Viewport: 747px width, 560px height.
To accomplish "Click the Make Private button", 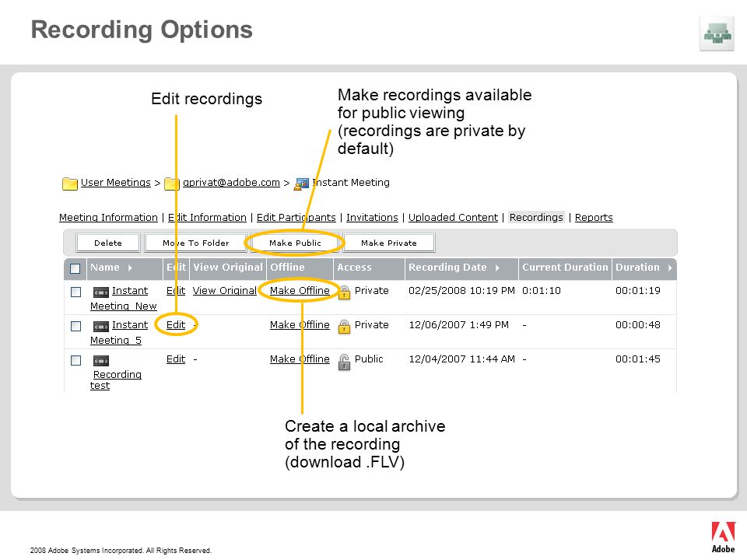I will pos(389,243).
